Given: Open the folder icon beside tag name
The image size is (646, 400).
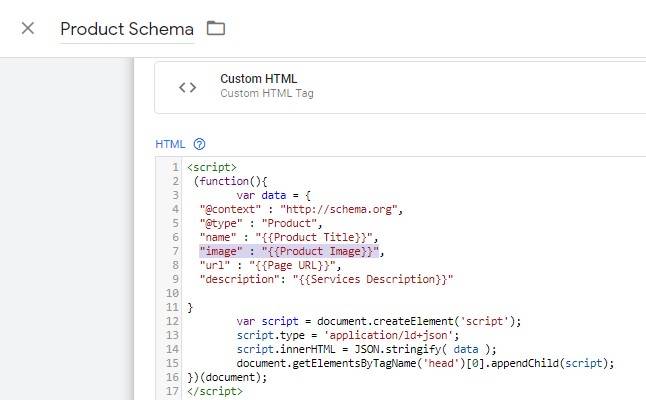Looking at the screenshot, I should point(215,28).
